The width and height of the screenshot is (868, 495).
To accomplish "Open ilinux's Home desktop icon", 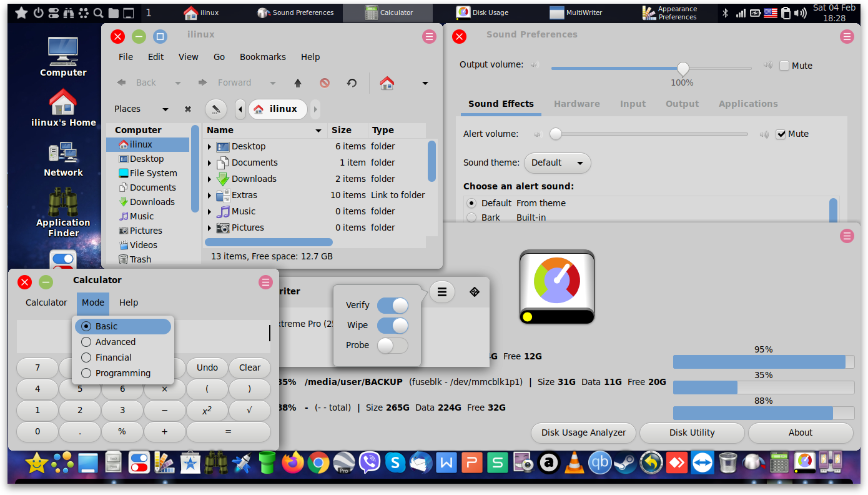I will click(x=63, y=107).
